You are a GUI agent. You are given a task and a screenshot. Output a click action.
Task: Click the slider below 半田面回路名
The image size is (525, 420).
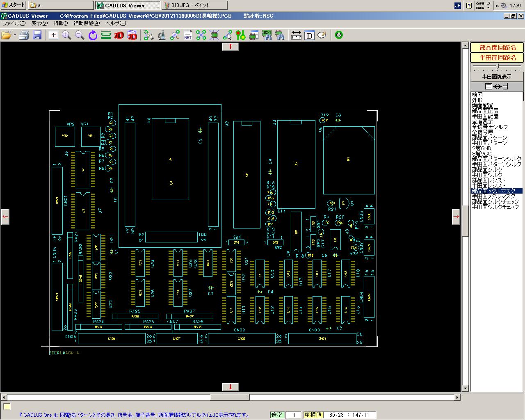click(498, 66)
